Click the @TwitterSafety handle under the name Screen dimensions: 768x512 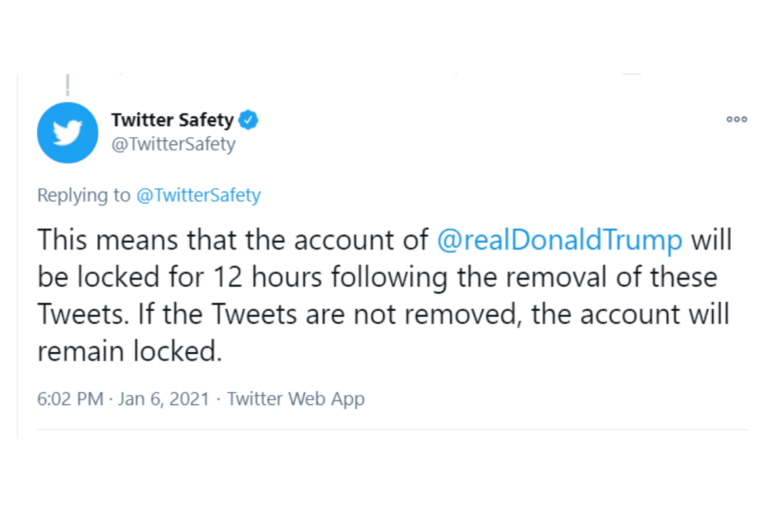click(x=173, y=144)
